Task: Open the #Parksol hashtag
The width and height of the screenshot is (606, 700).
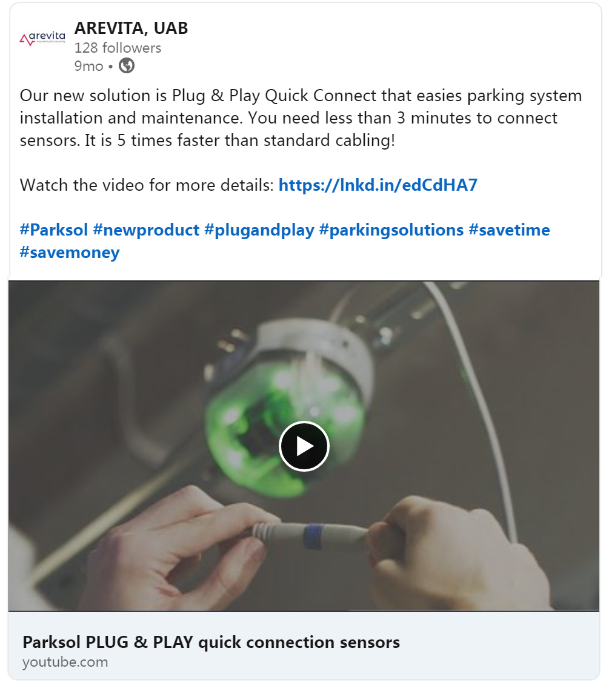Action: pyautogui.click(x=53, y=230)
